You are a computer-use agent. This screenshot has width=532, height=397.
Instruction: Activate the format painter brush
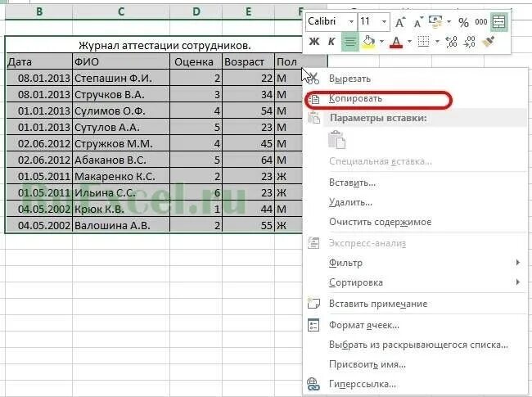pos(489,42)
